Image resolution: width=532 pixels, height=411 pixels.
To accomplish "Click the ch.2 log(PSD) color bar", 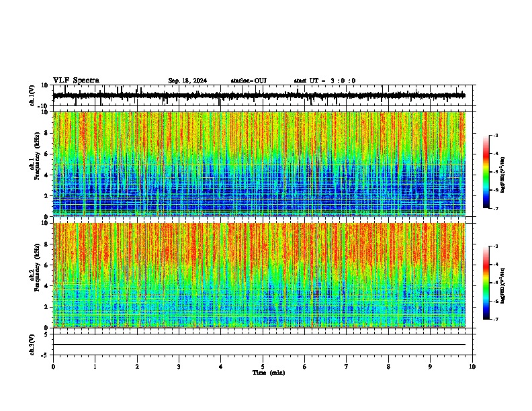I will point(486,283).
